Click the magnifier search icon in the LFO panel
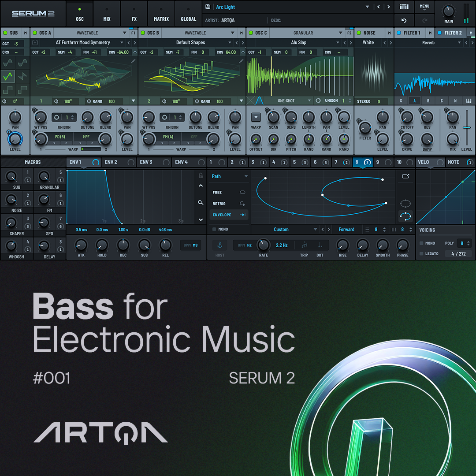The image size is (476, 476). click(x=201, y=202)
